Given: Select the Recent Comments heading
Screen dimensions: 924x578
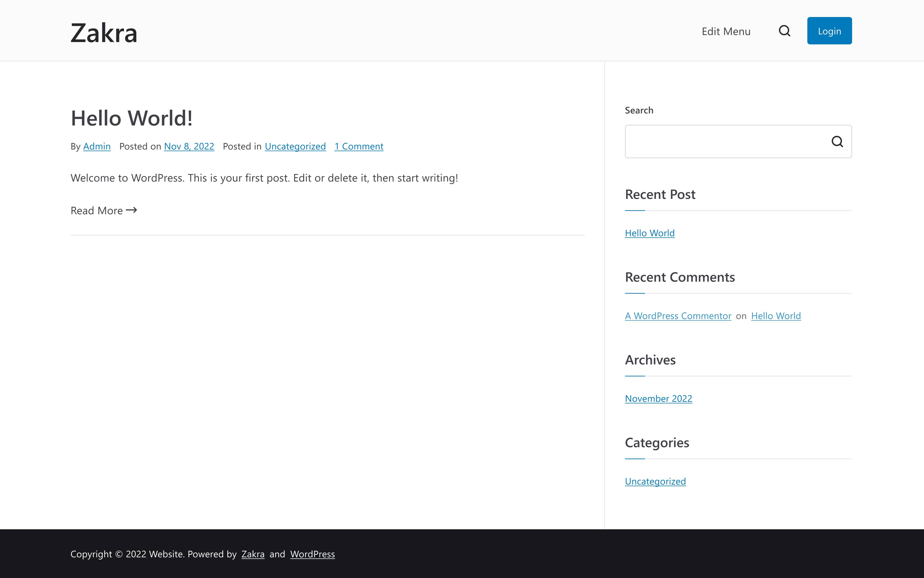Looking at the screenshot, I should [x=680, y=277].
